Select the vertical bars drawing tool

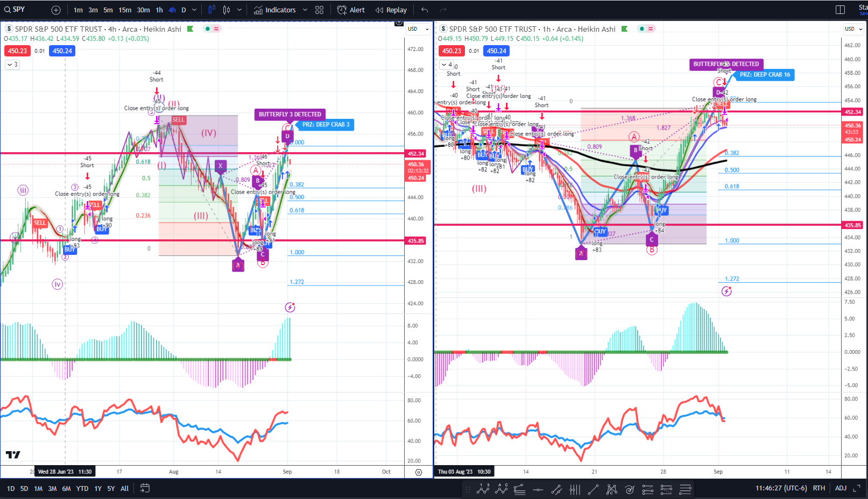575,489
